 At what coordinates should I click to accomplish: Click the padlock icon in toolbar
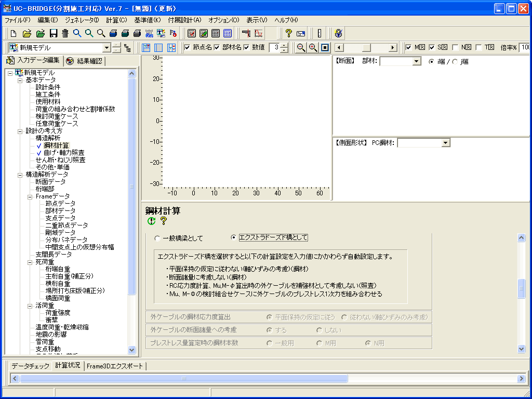tap(338, 34)
